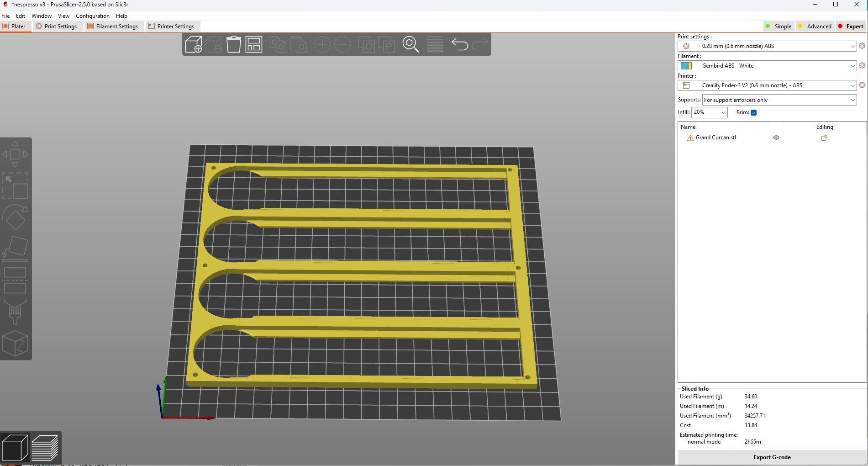Switch to the Printer Settings tab

click(x=172, y=26)
